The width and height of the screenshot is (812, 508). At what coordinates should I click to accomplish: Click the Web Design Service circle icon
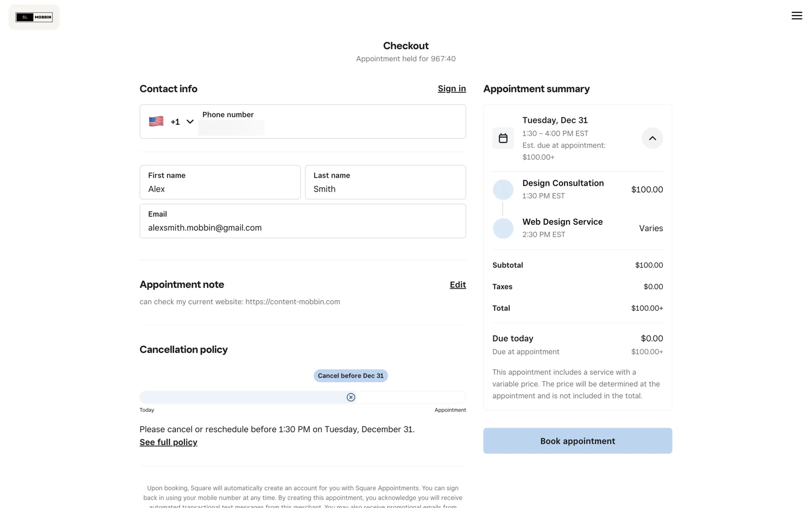503,228
